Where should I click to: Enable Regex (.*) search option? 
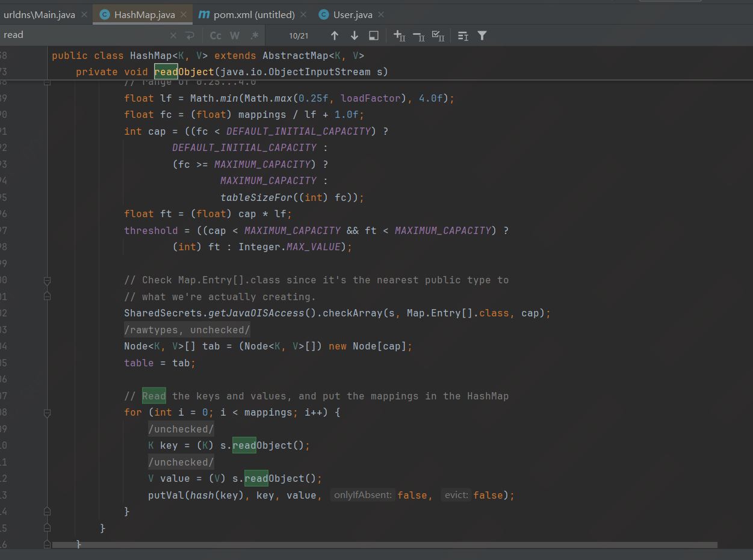pyautogui.click(x=255, y=35)
